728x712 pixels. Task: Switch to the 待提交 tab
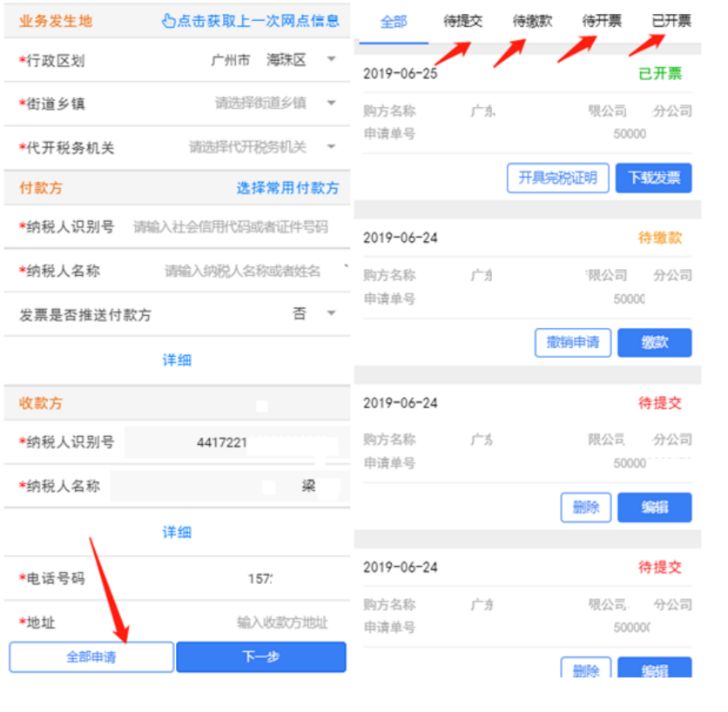point(462,21)
